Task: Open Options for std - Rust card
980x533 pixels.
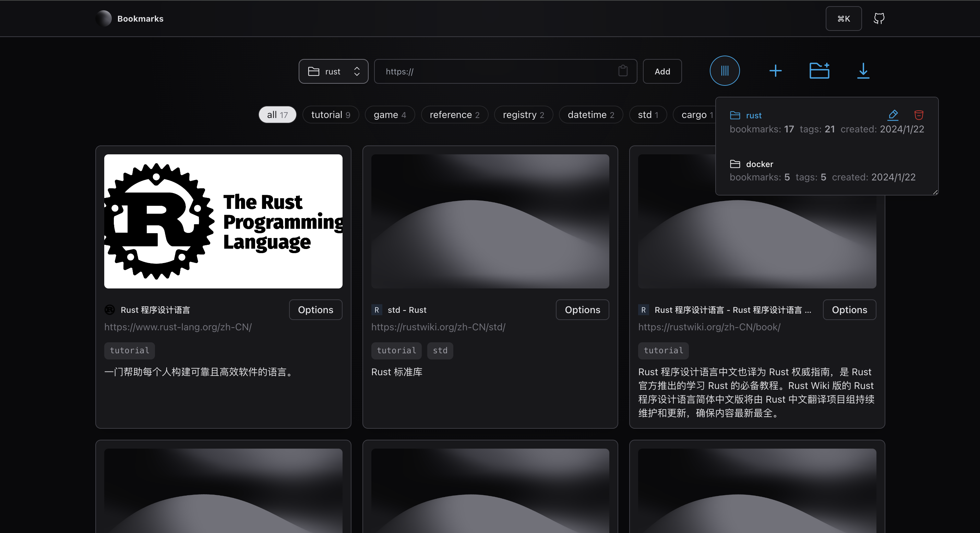Action: [x=582, y=310]
